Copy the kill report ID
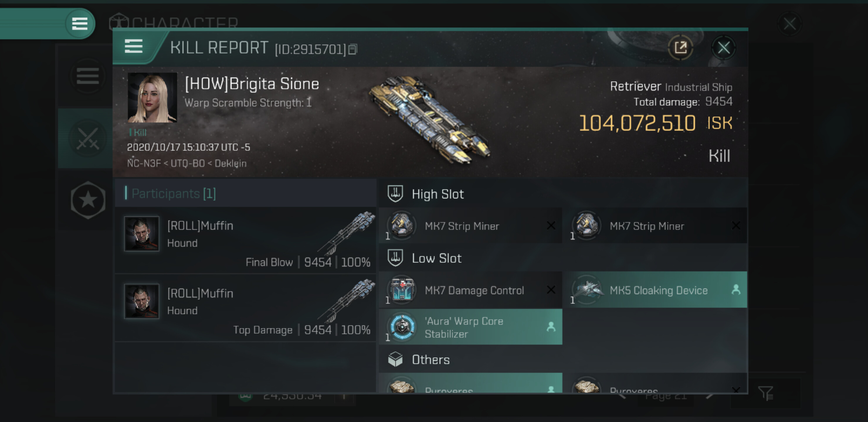 (x=352, y=49)
